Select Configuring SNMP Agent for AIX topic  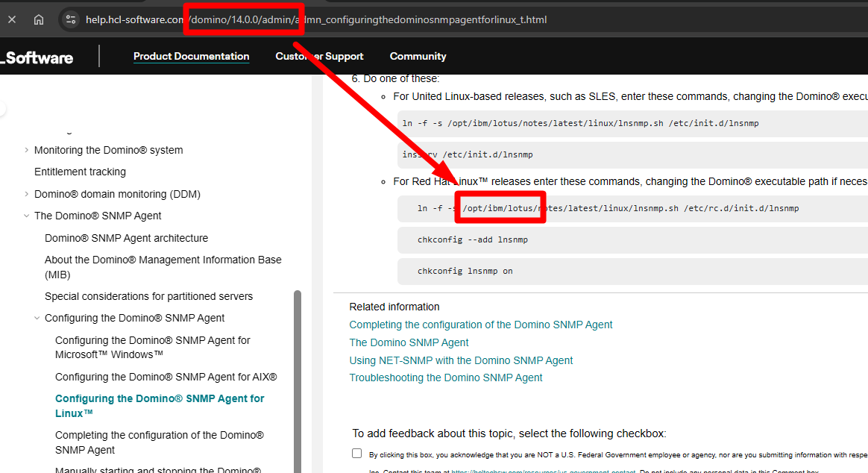coord(166,377)
